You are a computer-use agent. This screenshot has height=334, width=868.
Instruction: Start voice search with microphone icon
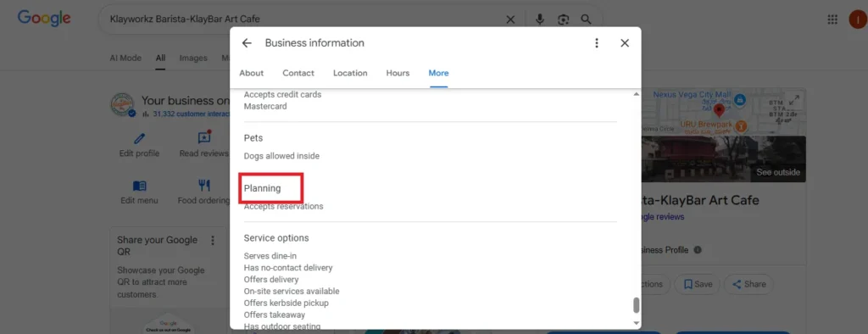point(540,20)
